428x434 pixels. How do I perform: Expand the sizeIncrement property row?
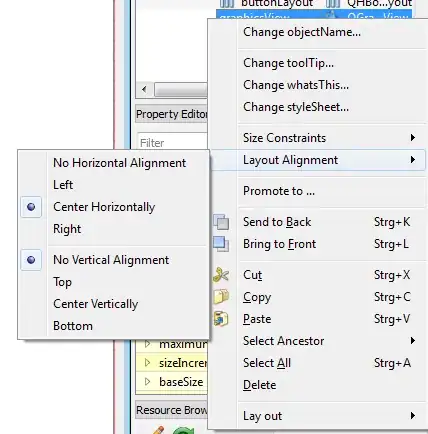point(148,363)
